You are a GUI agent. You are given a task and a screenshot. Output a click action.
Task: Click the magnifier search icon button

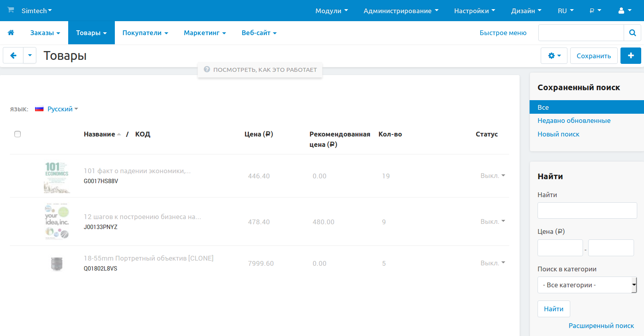[632, 33]
